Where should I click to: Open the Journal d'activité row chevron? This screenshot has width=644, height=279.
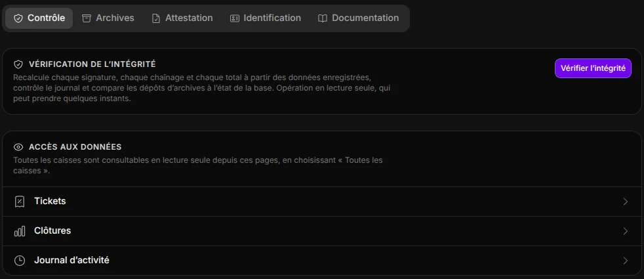626,261
